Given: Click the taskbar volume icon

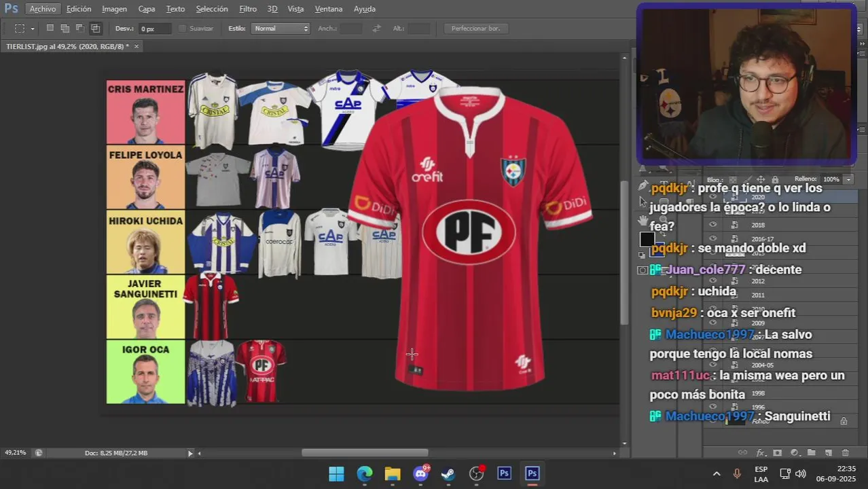Looking at the screenshot, I should tap(801, 473).
